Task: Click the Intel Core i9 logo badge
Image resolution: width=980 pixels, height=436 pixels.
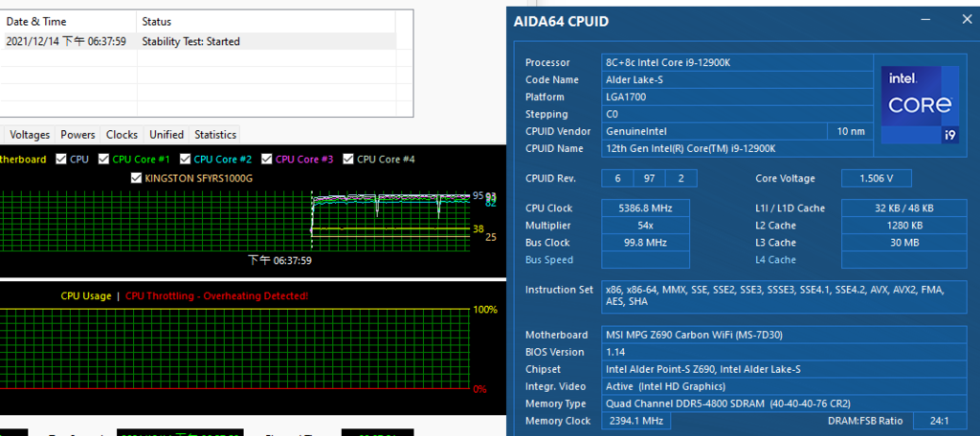Action: (x=920, y=104)
